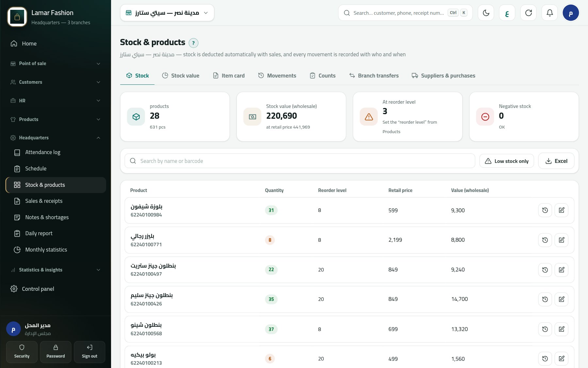Open the user profile avatar in the top right

[571, 13]
